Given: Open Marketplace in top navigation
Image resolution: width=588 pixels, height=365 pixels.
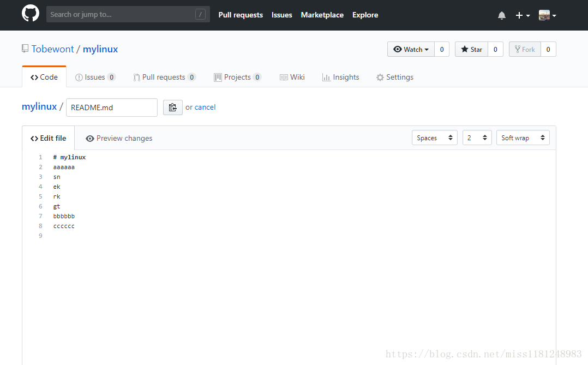Looking at the screenshot, I should 322,15.
